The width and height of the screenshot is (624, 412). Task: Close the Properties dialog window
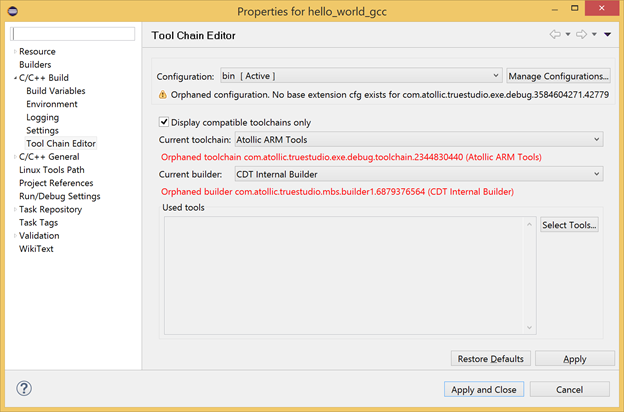pyautogui.click(x=601, y=8)
